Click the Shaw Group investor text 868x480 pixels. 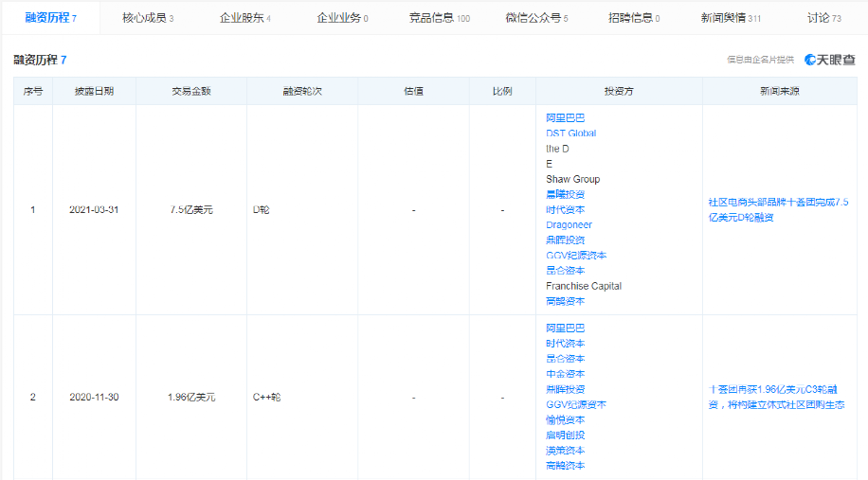573,179
